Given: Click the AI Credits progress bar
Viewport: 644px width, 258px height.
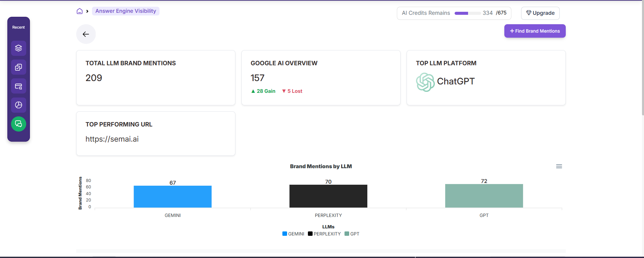Looking at the screenshot, I should pos(467,13).
